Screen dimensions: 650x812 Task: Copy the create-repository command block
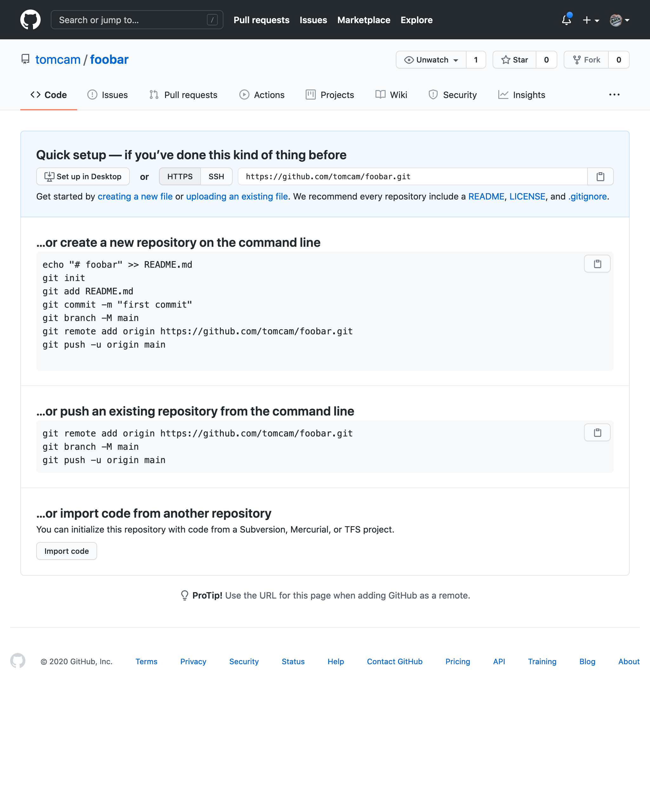(x=597, y=264)
